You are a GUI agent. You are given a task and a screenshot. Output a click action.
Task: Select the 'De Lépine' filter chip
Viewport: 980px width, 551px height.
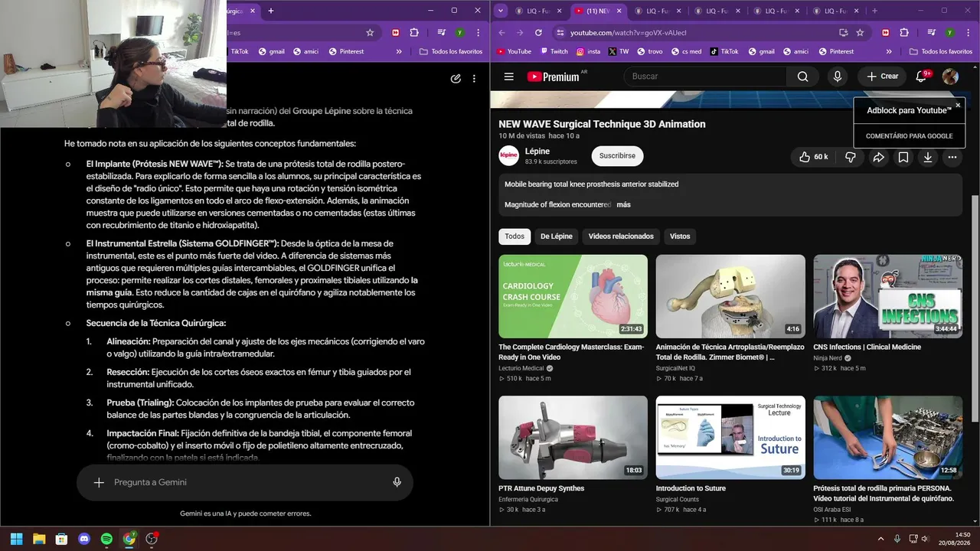click(557, 236)
